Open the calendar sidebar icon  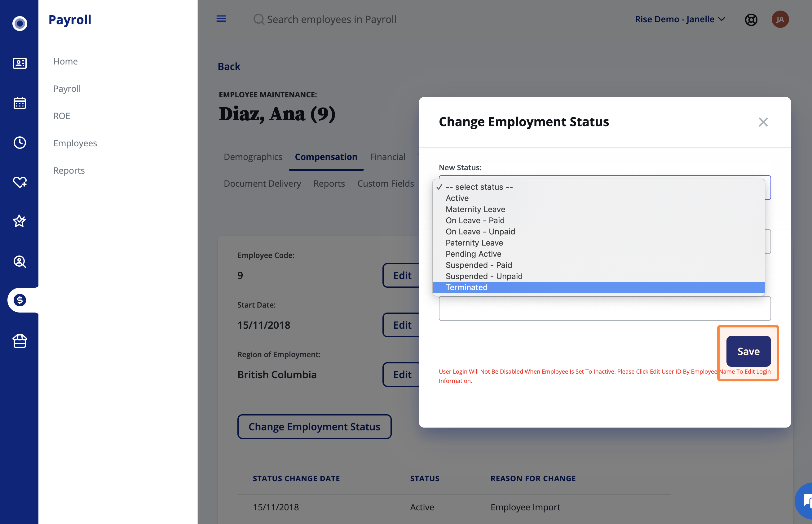pyautogui.click(x=20, y=103)
